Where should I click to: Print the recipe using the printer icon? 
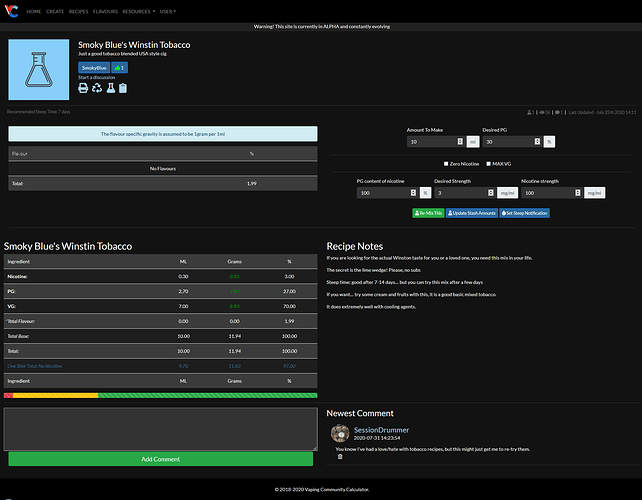pos(83,88)
